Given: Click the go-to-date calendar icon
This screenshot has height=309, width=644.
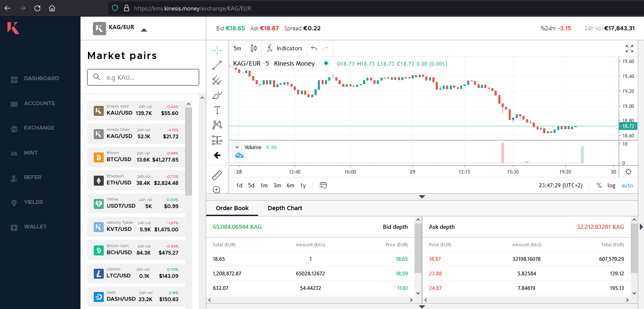Looking at the screenshot, I should coord(323,185).
